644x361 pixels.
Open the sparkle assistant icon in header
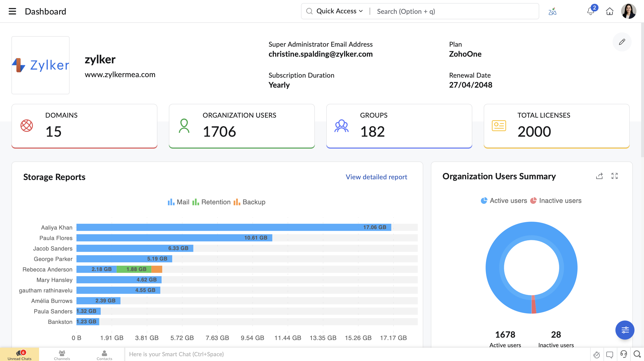point(552,11)
